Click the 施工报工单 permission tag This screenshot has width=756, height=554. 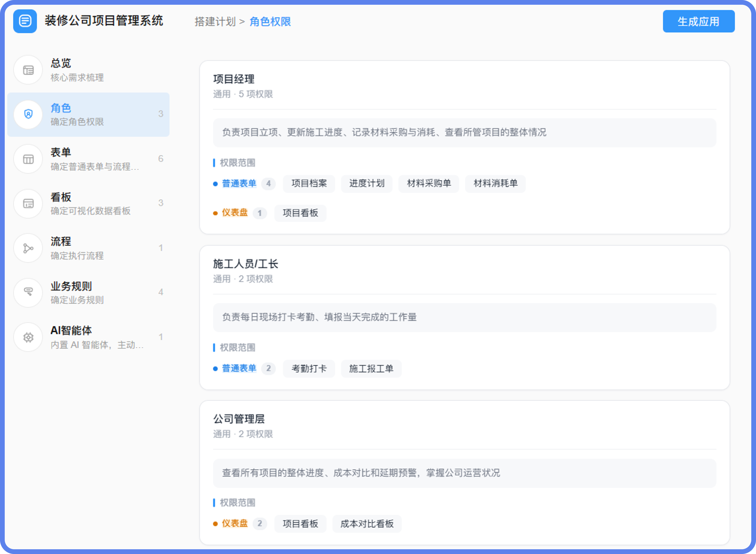[371, 368]
